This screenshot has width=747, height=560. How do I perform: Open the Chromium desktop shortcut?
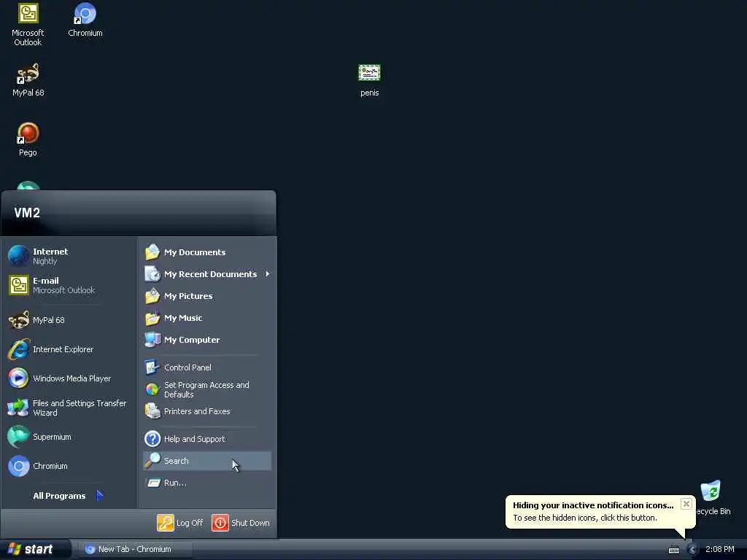click(85, 20)
